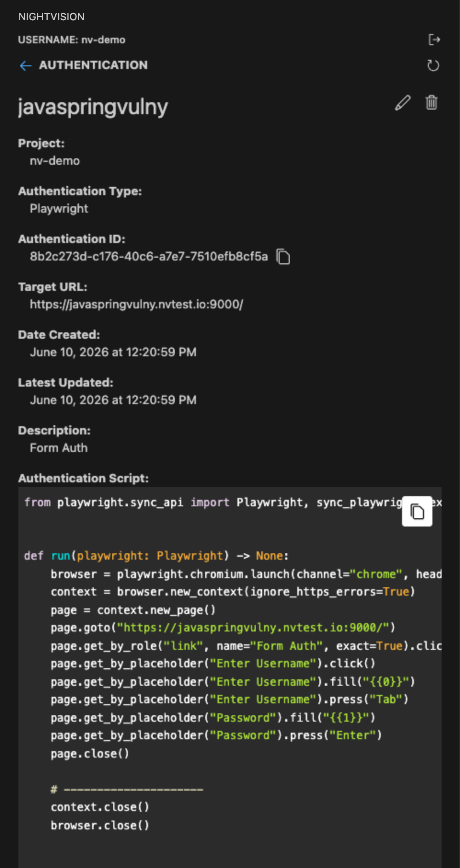Click the Playwright authentication type value
The height and width of the screenshot is (868, 460).
click(x=59, y=208)
